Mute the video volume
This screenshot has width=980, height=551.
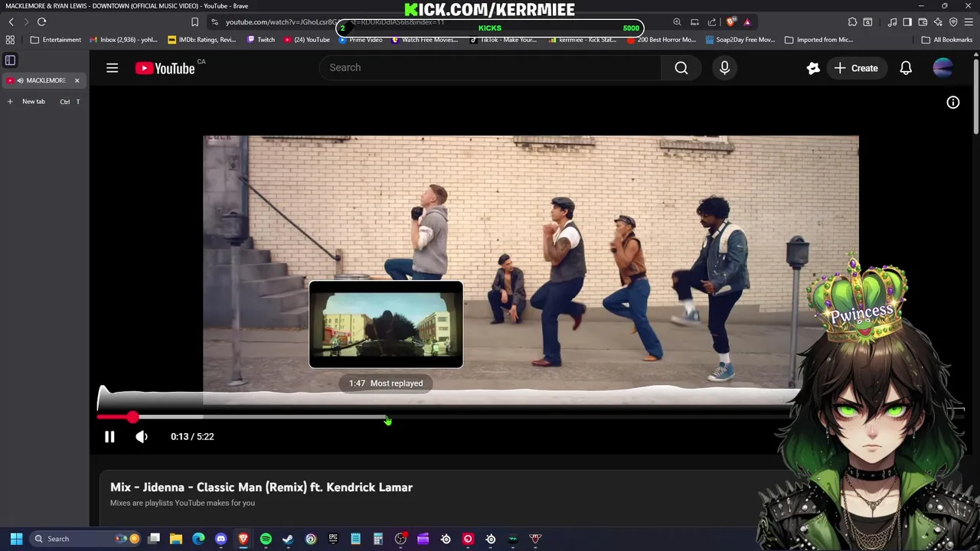tap(142, 436)
